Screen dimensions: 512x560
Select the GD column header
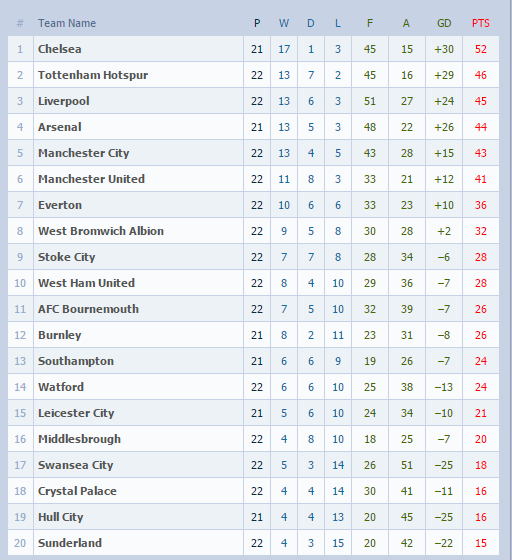pos(444,23)
